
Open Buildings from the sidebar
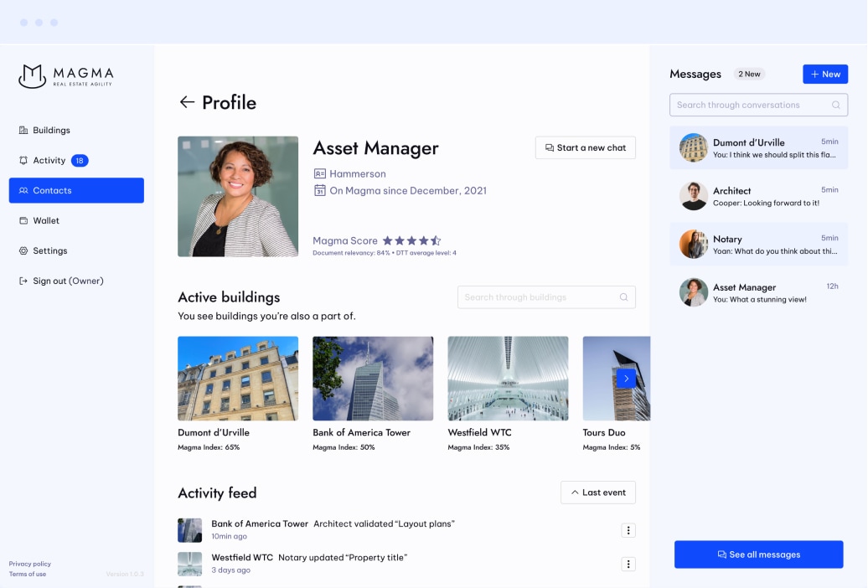(x=50, y=130)
